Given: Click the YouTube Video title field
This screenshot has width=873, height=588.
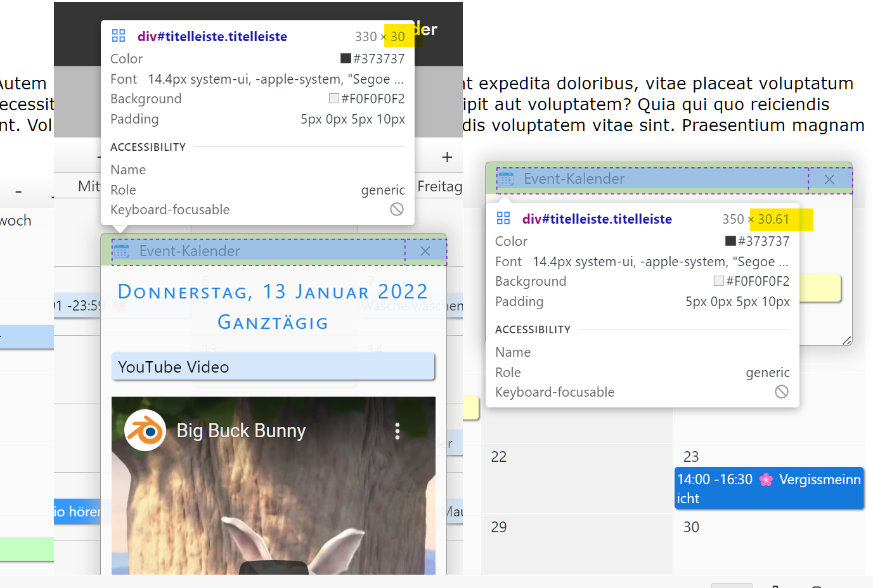Looking at the screenshot, I should point(273,367).
